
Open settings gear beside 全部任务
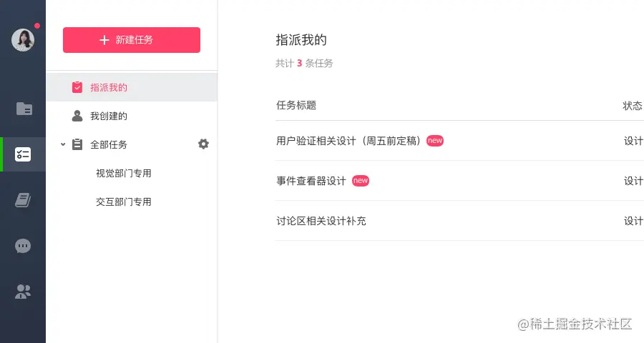click(203, 144)
